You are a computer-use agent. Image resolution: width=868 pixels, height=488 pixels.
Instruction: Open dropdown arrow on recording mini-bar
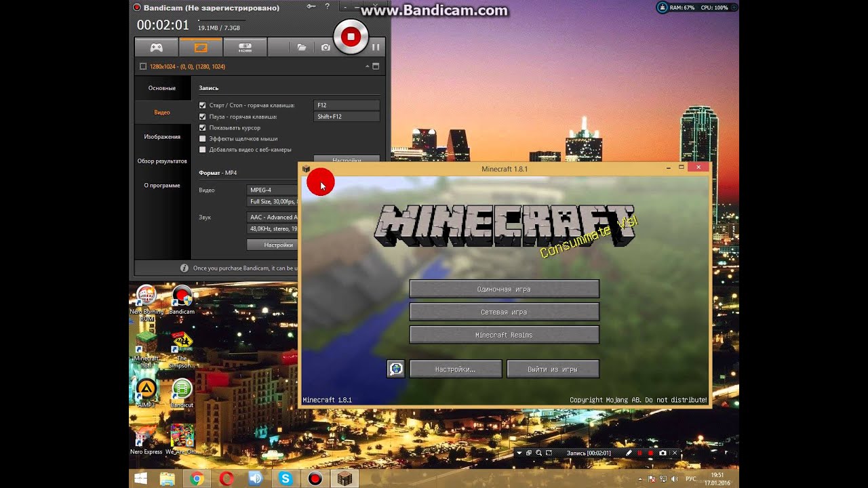[x=519, y=453]
